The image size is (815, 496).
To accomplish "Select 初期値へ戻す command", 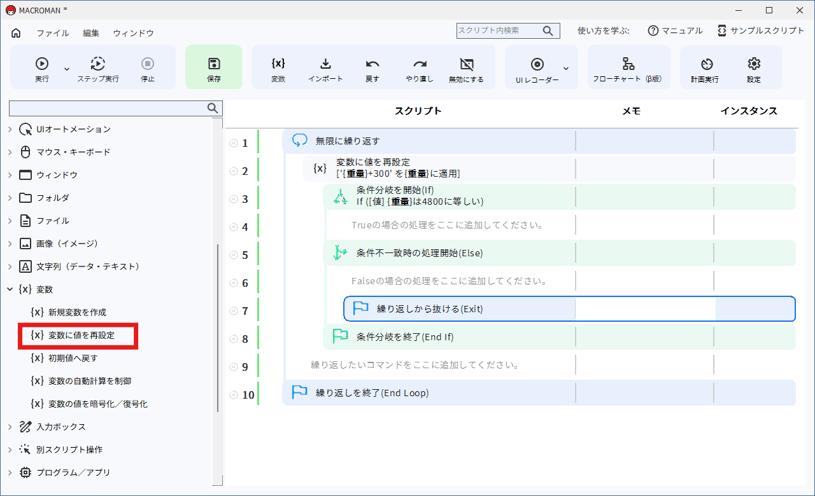I will tap(64, 358).
